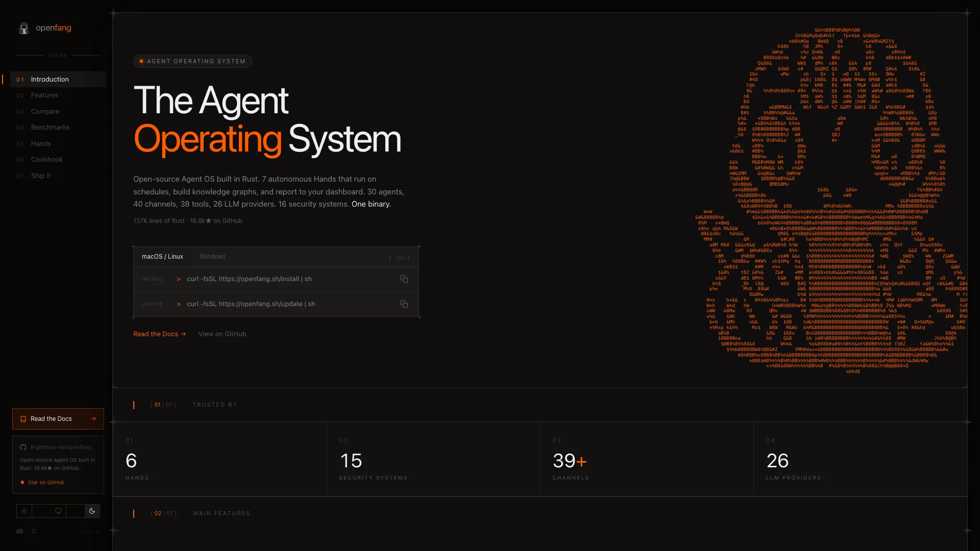Select the macOS / Linux tab

tap(162, 257)
